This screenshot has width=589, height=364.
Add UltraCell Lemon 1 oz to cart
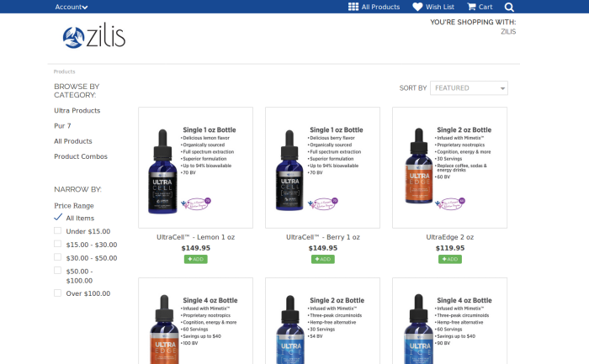(x=196, y=259)
